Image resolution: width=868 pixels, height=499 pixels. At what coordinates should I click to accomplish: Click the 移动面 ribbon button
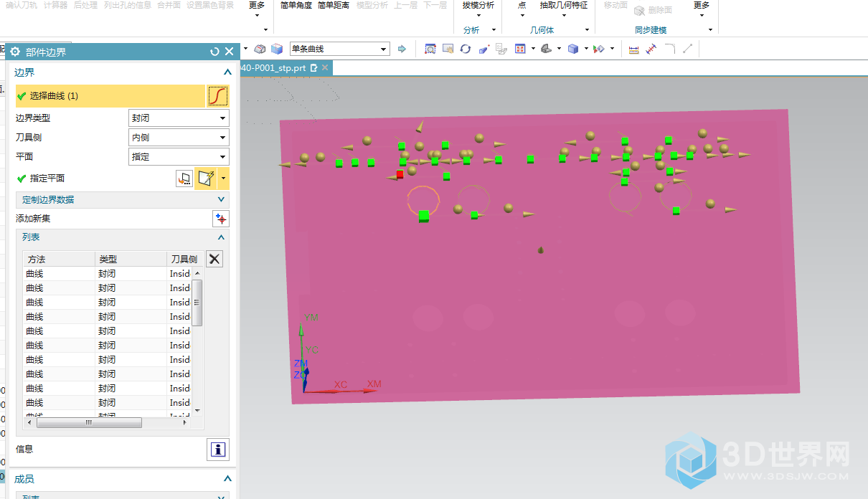[x=615, y=5]
